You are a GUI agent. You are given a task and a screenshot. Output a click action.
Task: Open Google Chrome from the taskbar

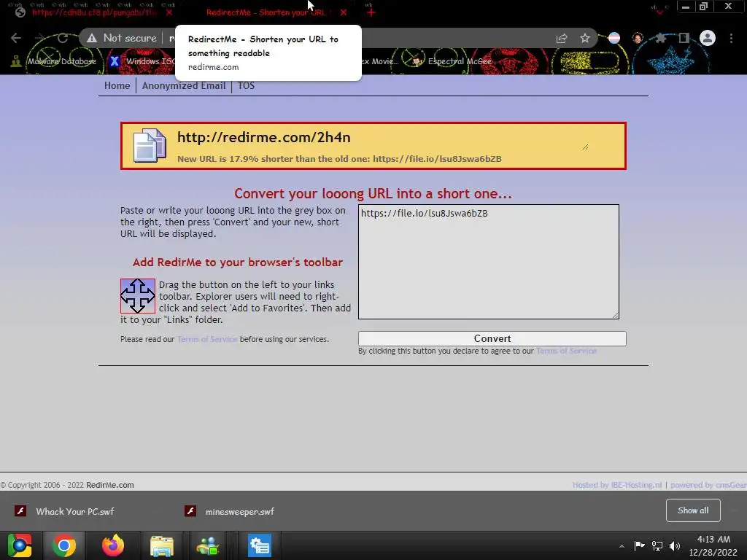tap(64, 545)
